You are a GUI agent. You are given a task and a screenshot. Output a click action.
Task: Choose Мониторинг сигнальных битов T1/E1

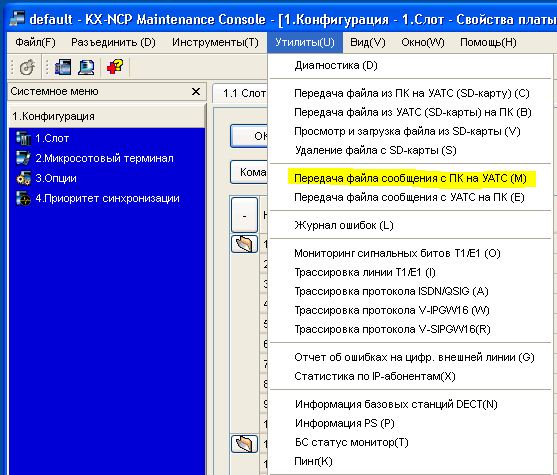click(x=410, y=253)
